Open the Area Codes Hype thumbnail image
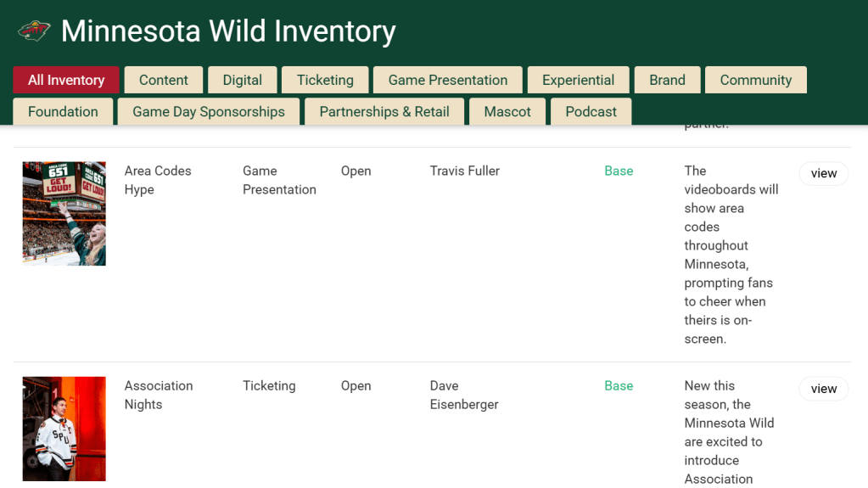 pos(64,214)
